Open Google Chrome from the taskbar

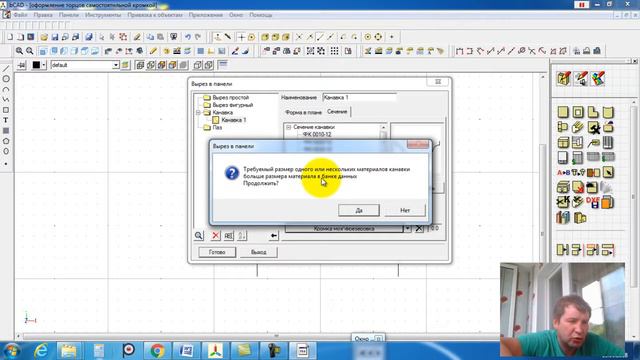157,351
